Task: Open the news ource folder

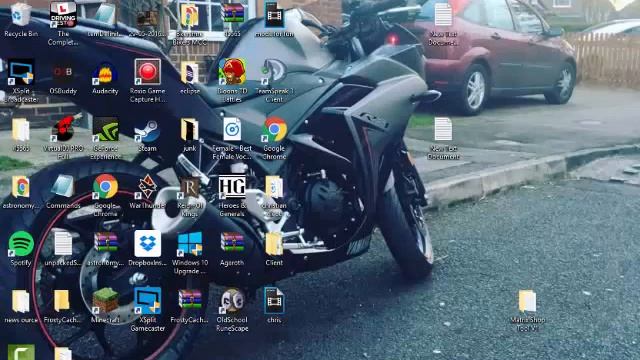Action: (x=21, y=301)
